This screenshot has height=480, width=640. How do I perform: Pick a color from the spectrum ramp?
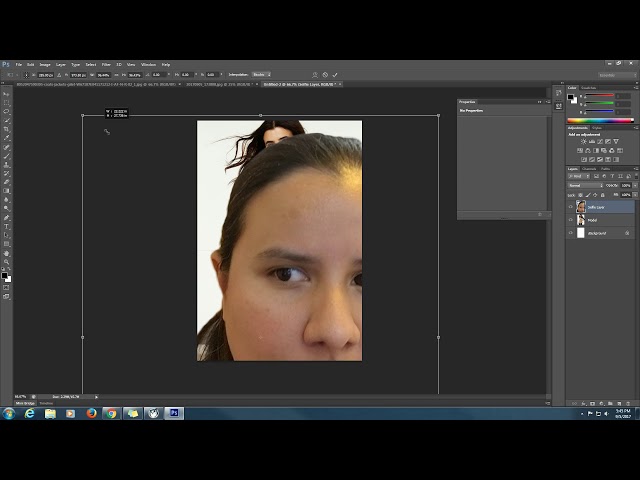(x=600, y=120)
